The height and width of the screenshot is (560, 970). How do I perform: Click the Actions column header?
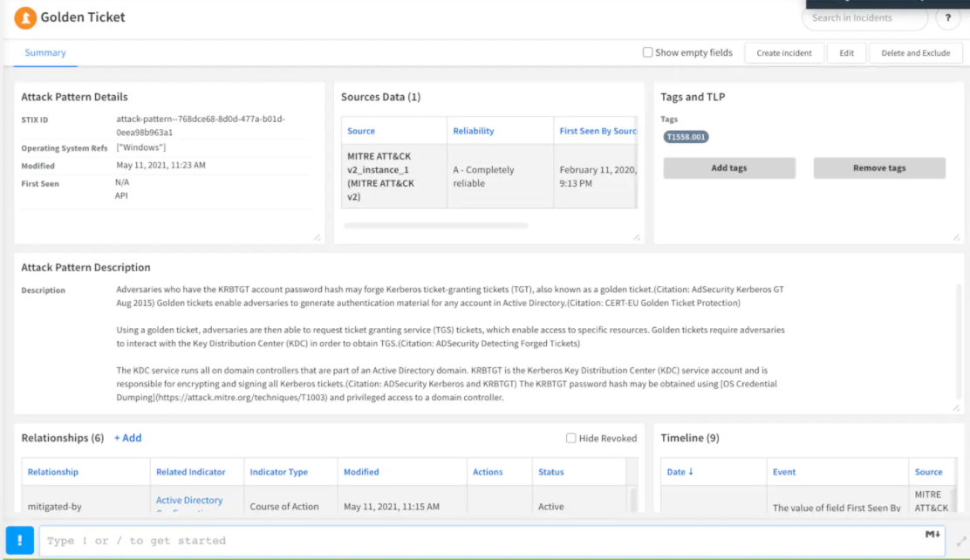[x=488, y=472]
